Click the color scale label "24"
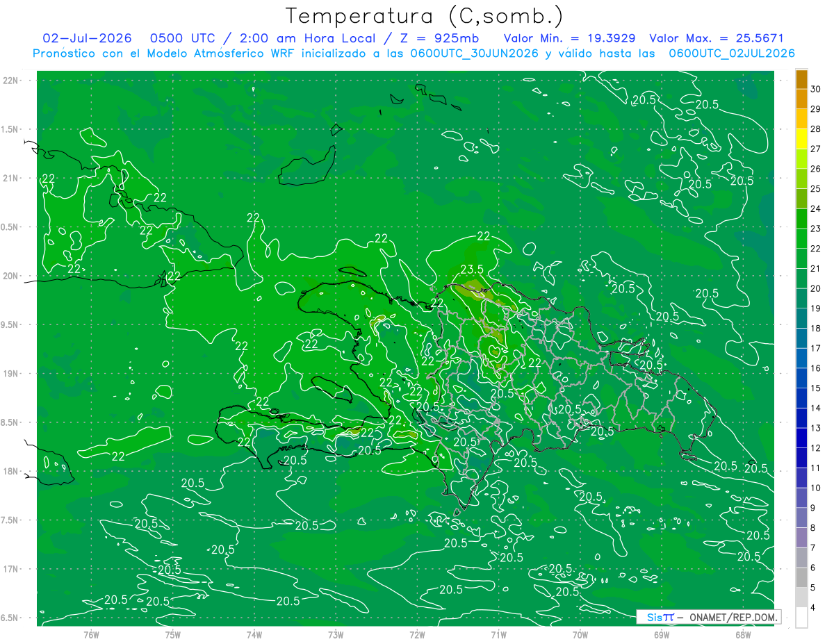 816,208
